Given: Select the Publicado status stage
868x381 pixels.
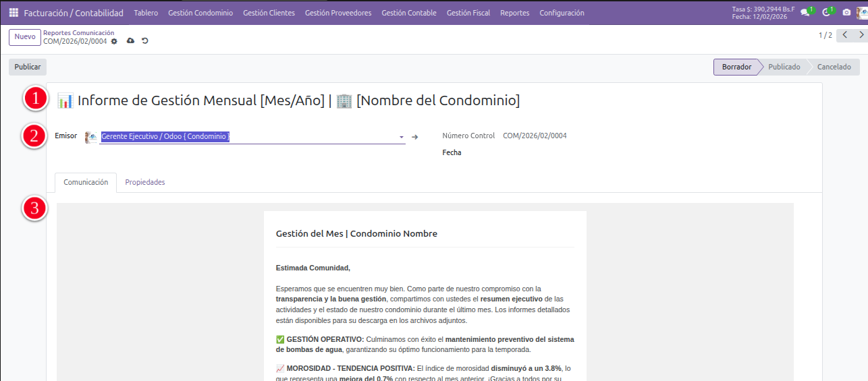Looking at the screenshot, I should [784, 67].
